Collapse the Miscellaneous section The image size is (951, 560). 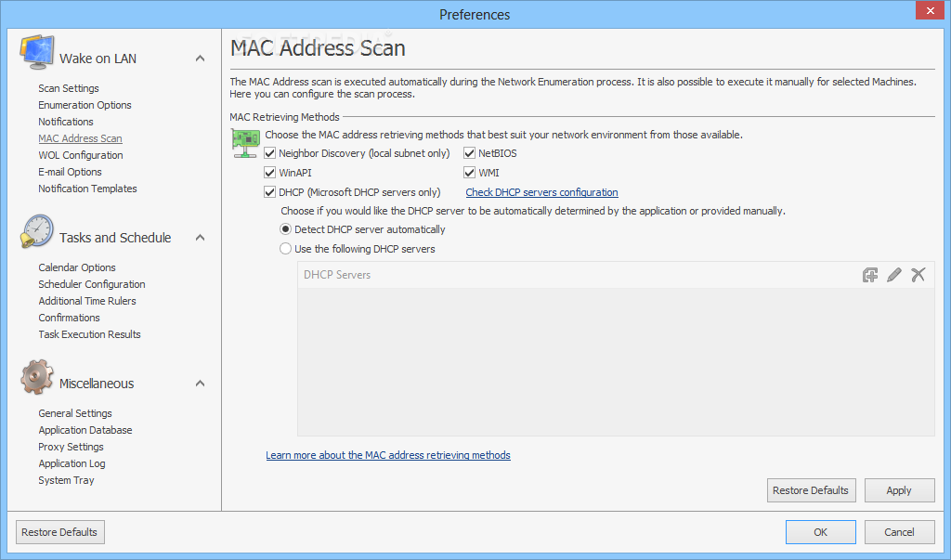tap(200, 384)
